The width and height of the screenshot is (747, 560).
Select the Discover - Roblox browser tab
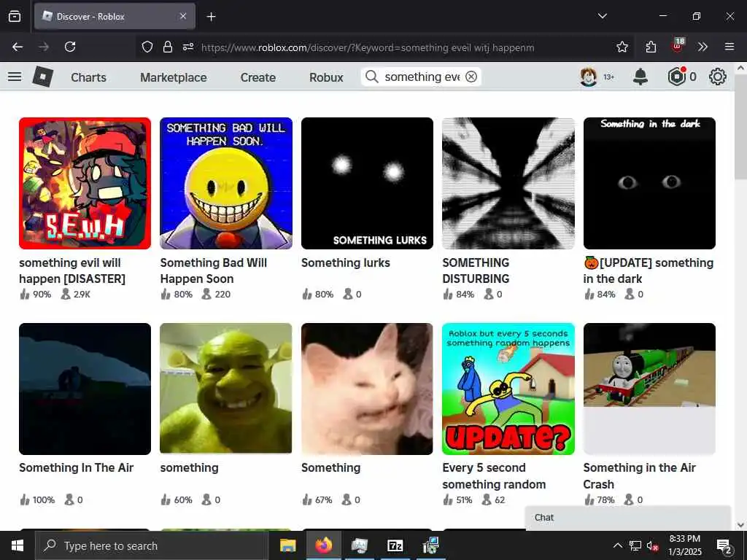(115, 16)
